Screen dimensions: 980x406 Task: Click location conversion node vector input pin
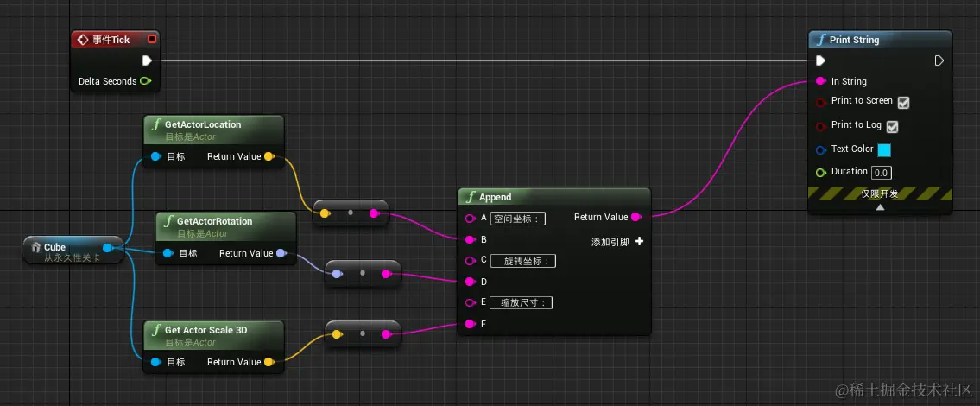coord(325,213)
